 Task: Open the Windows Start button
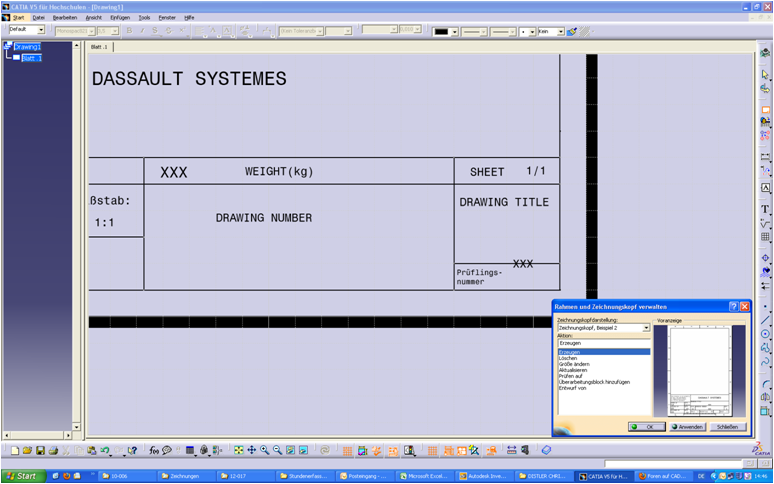pyautogui.click(x=23, y=476)
